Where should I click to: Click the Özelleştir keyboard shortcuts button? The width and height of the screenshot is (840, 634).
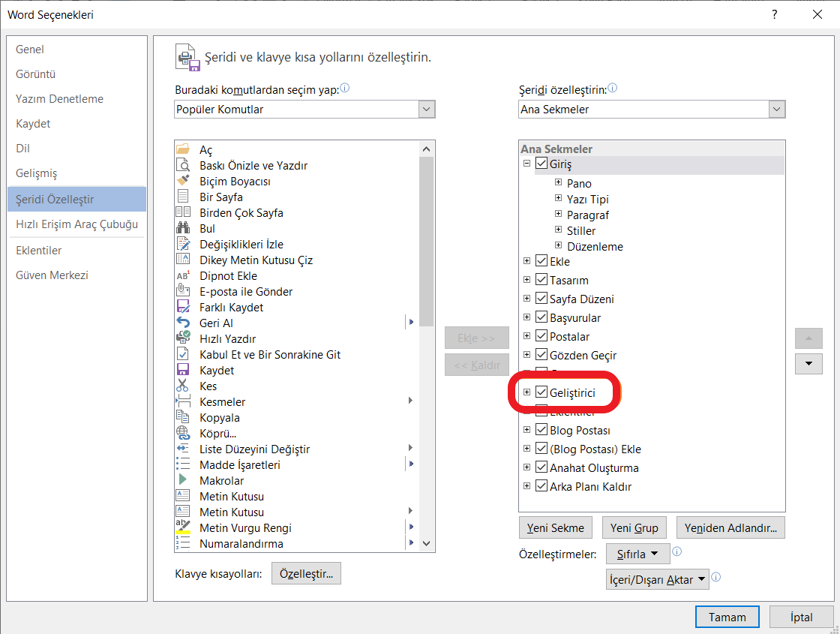pos(307,573)
